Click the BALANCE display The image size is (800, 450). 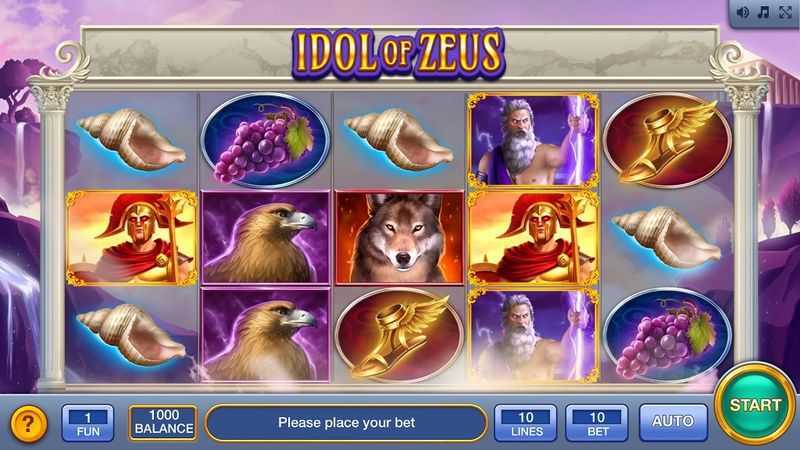pos(163,423)
